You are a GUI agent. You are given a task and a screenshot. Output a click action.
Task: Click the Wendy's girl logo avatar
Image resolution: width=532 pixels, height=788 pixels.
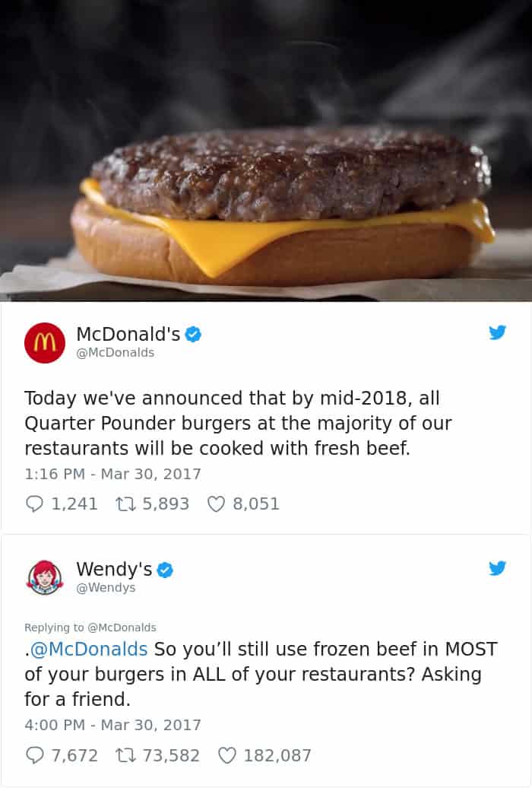(45, 577)
